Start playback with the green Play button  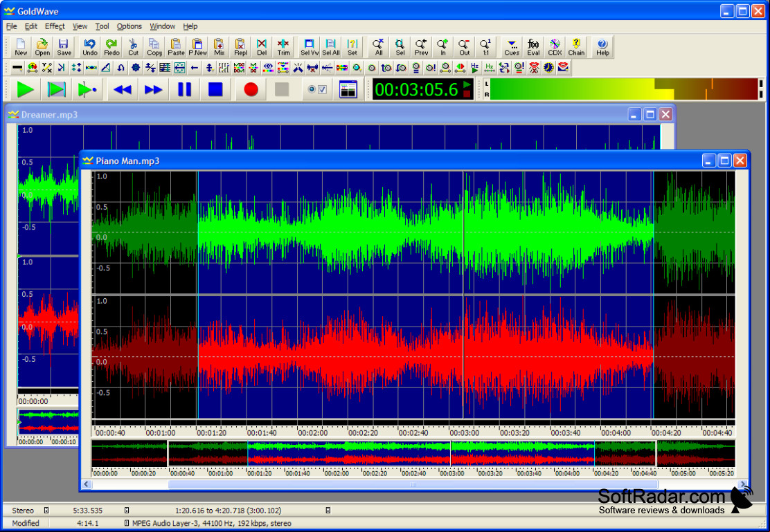25,89
